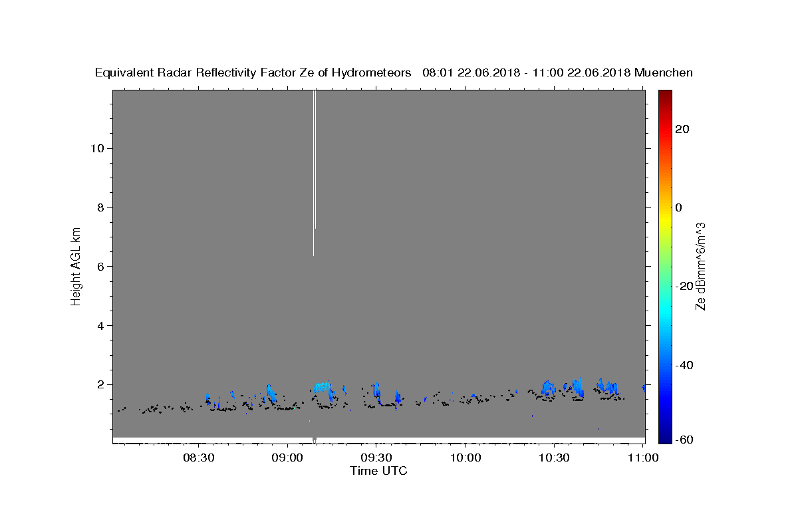The height and width of the screenshot is (532, 798).
Task: Click the colorbar '-60' tick label
Action: (x=684, y=440)
